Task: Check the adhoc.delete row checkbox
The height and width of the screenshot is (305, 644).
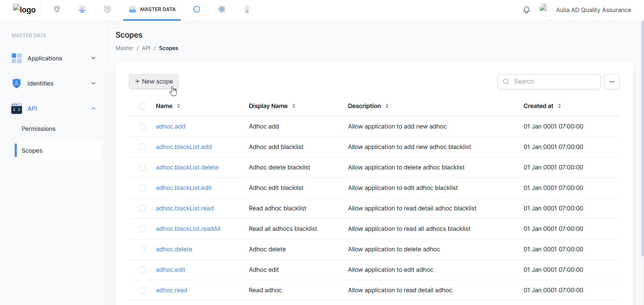Action: pos(142,249)
